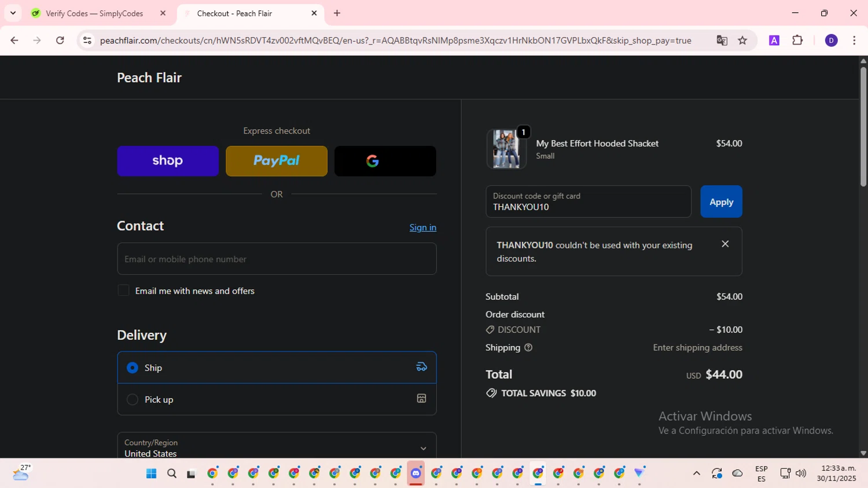Show hidden system tray icons
This screenshot has width=868, height=488.
point(697,474)
